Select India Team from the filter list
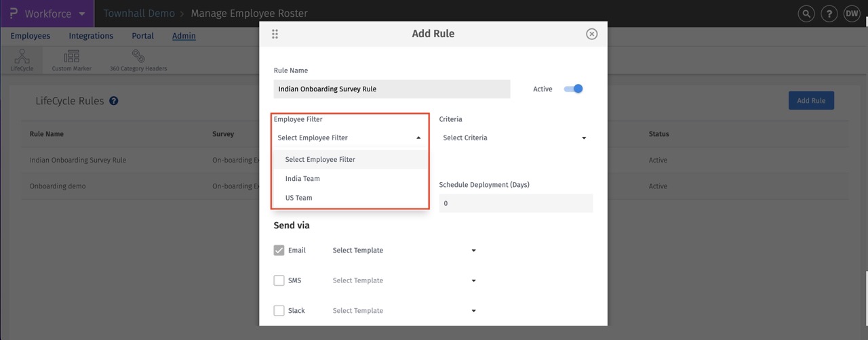Viewport: 868px width, 340px height. click(302, 179)
